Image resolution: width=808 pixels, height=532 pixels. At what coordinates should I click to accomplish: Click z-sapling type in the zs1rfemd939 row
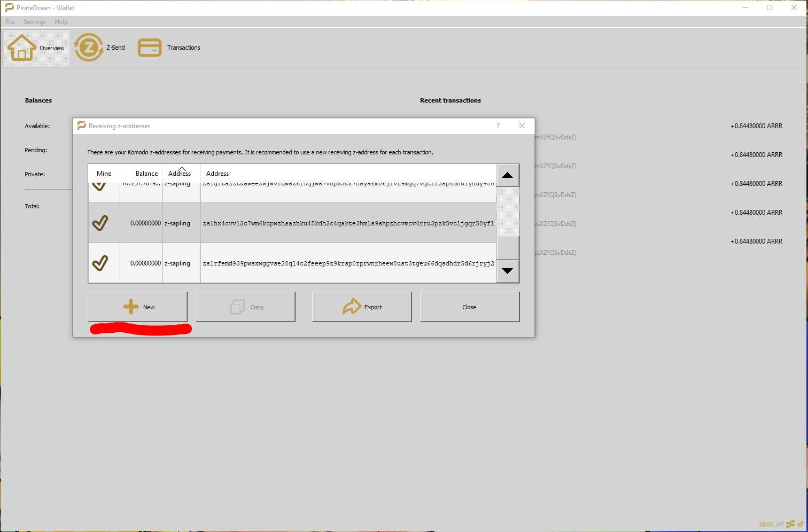[x=177, y=263]
